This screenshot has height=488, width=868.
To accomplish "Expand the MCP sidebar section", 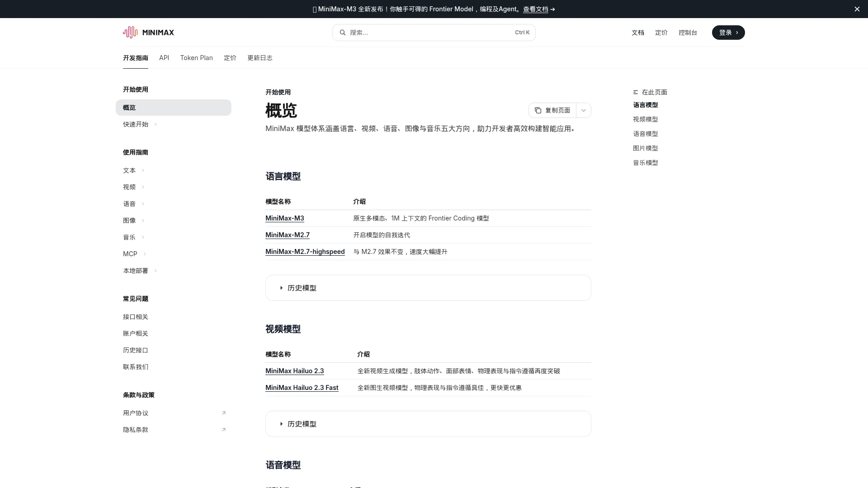I will point(145,254).
